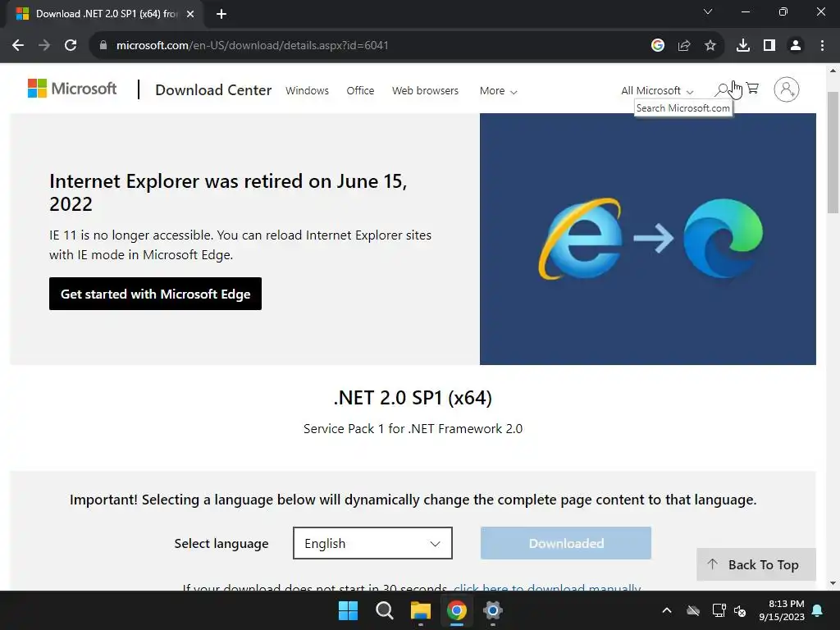The width and height of the screenshot is (840, 630).
Task: Expand the More menu
Action: pos(498,91)
